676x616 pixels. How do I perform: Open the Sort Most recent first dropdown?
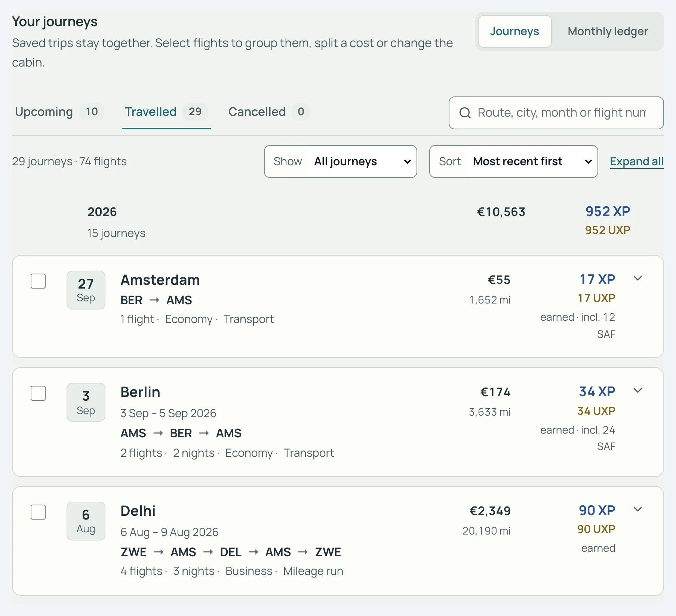514,161
